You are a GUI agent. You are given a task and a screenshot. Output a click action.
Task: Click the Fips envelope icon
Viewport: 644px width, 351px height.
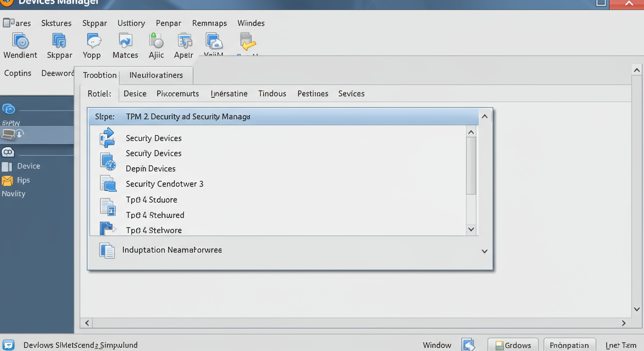click(x=7, y=181)
